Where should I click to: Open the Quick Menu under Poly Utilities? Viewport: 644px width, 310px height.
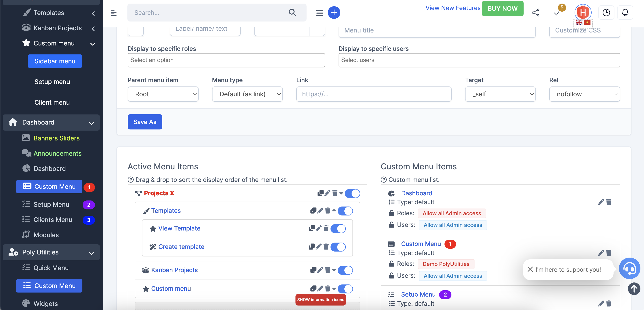(x=51, y=267)
